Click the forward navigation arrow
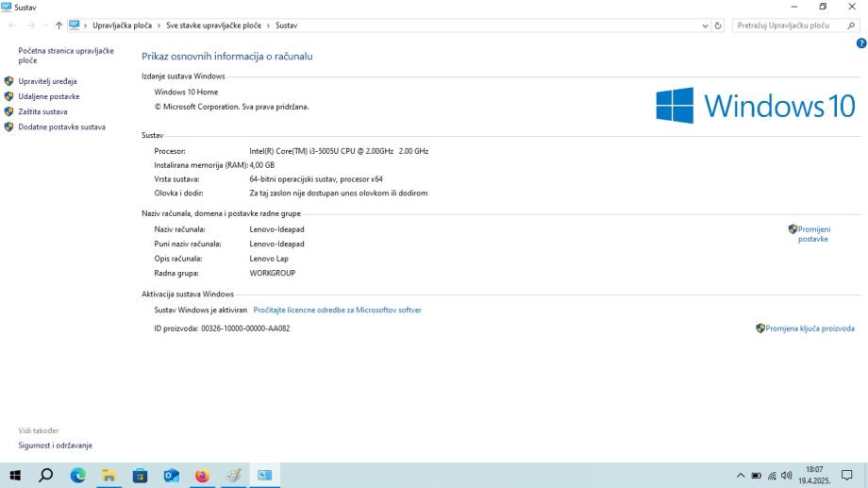 [31, 25]
